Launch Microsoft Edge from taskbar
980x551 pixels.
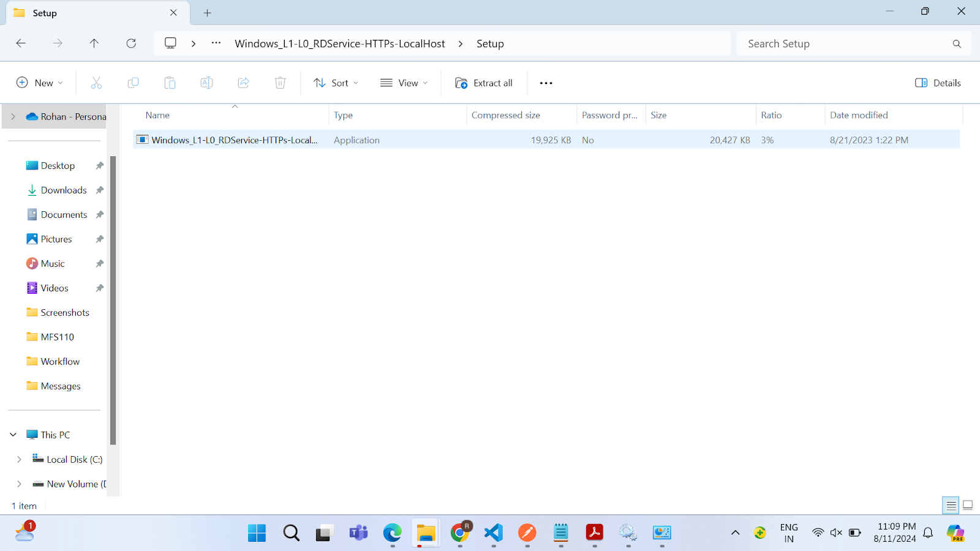pyautogui.click(x=392, y=533)
